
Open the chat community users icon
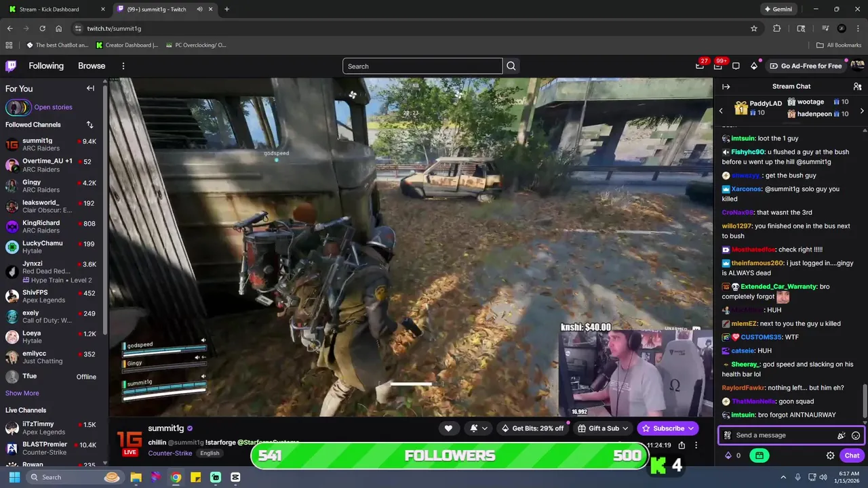[857, 87]
